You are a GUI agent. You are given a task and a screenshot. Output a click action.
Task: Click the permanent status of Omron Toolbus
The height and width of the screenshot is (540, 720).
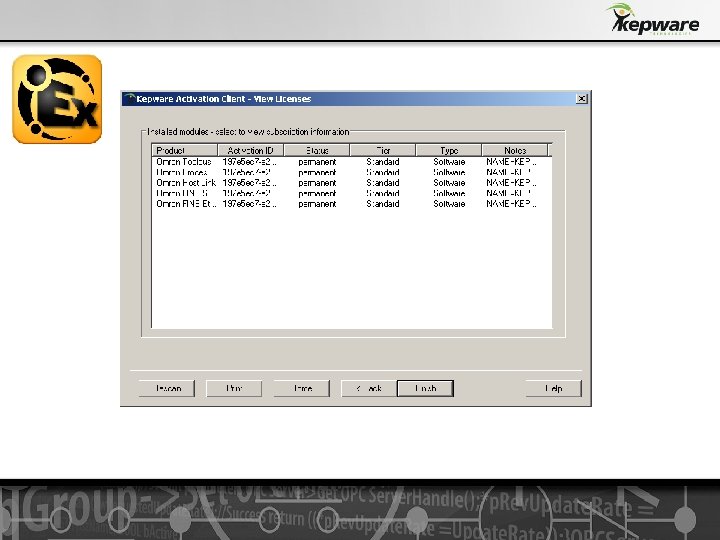click(x=317, y=162)
